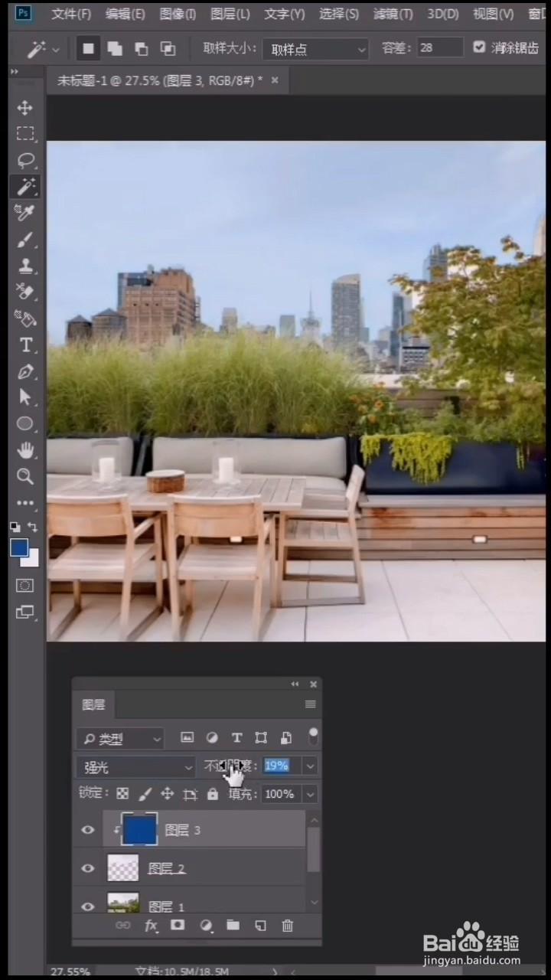The width and height of the screenshot is (551, 980).
Task: Open the opacity slider dropdown arrow
Action: coord(310,766)
